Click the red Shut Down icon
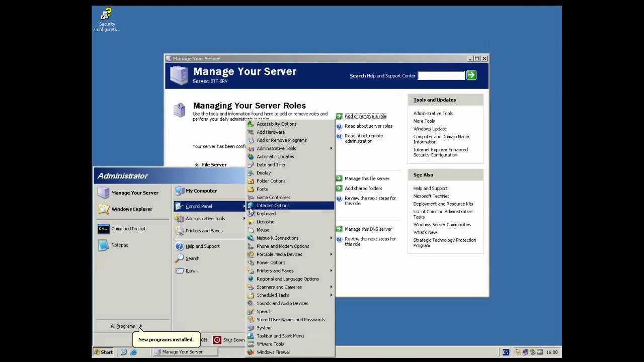644x362 pixels. coord(217,340)
